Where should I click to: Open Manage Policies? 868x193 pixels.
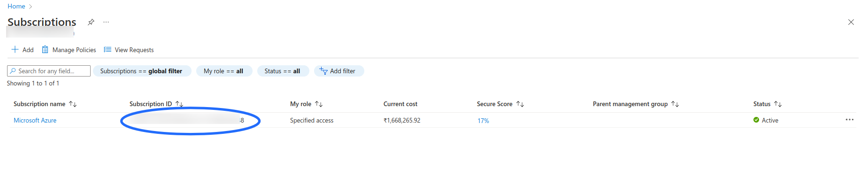pos(69,50)
